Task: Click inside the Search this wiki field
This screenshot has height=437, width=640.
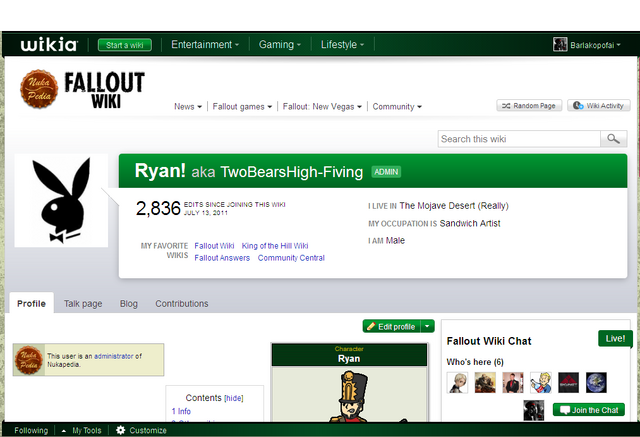Action: pyautogui.click(x=519, y=139)
